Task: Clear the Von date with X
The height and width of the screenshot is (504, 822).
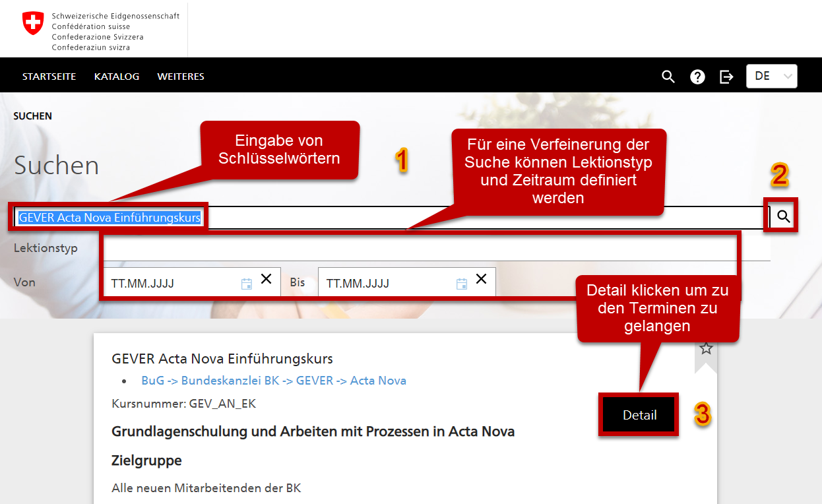Action: click(266, 279)
